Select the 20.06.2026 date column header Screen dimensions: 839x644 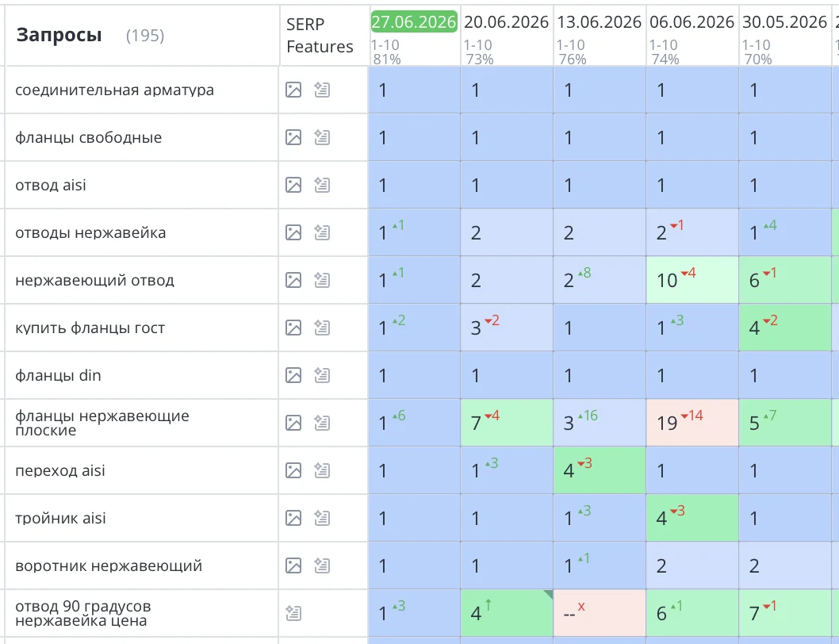pyautogui.click(x=506, y=22)
